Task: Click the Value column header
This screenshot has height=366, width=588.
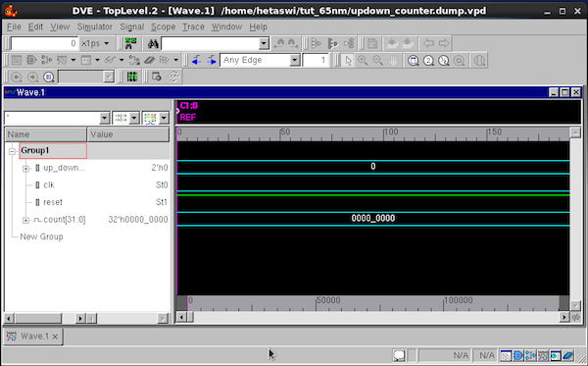Action: click(x=128, y=134)
